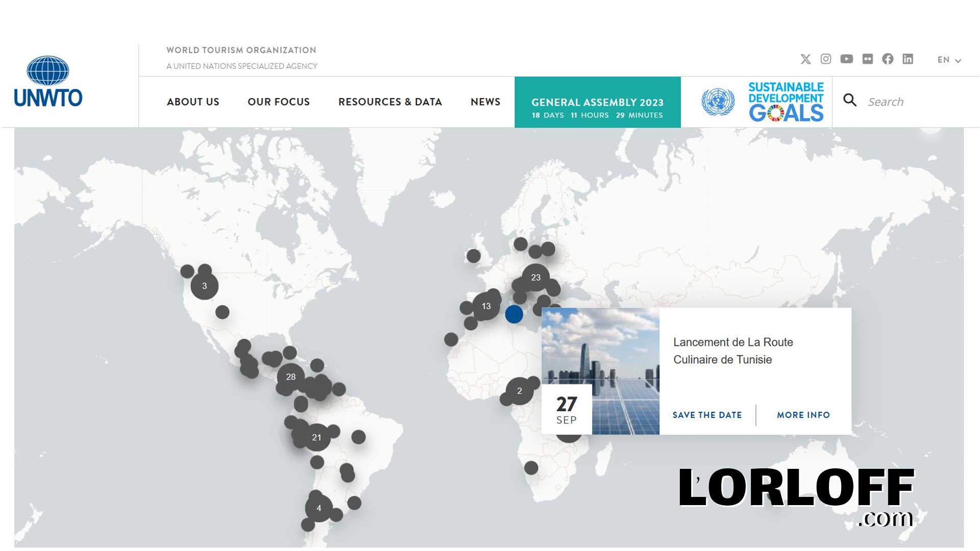The height and width of the screenshot is (551, 980).
Task: Click the Save the Date link
Action: click(x=707, y=415)
